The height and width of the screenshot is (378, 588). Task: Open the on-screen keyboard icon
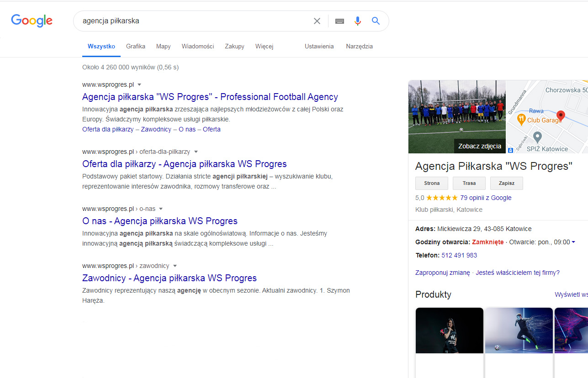(339, 21)
